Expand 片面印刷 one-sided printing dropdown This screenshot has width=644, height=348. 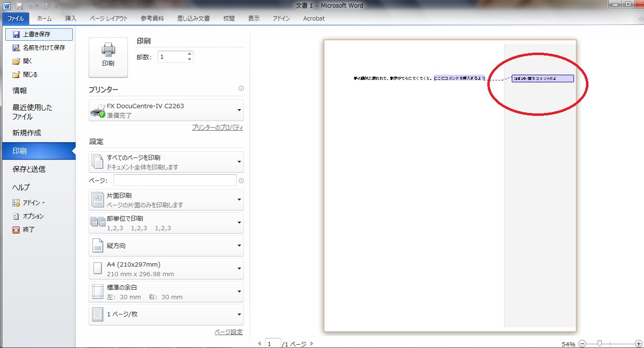point(166,200)
